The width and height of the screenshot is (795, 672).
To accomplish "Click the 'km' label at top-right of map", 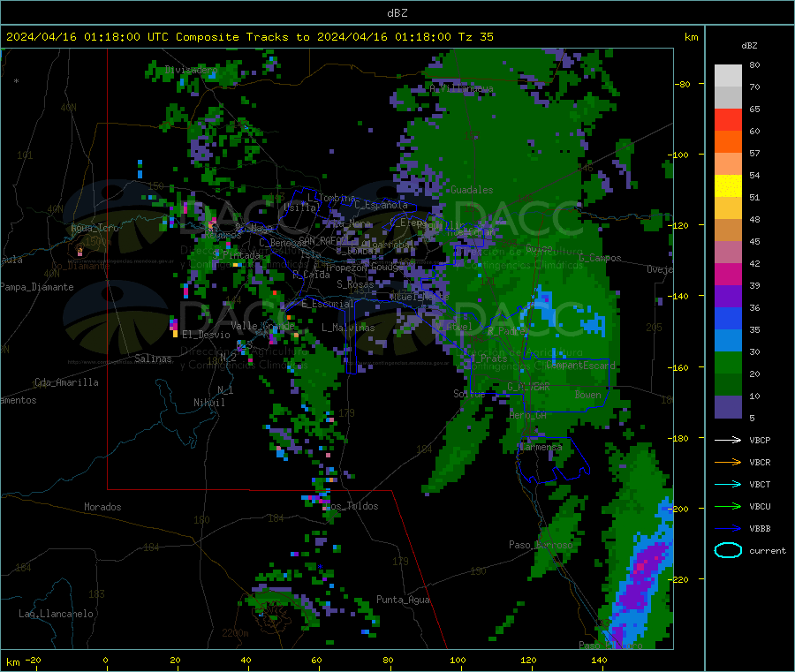I will click(691, 37).
